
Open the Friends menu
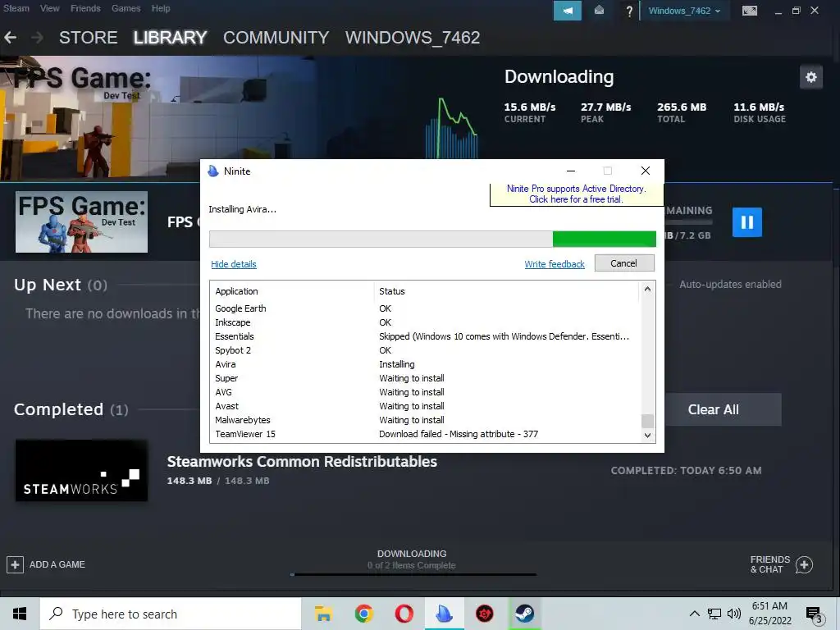[85, 8]
